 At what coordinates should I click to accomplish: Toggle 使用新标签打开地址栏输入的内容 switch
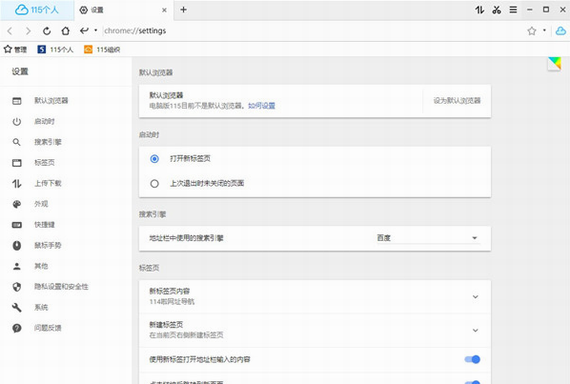pyautogui.click(x=472, y=359)
